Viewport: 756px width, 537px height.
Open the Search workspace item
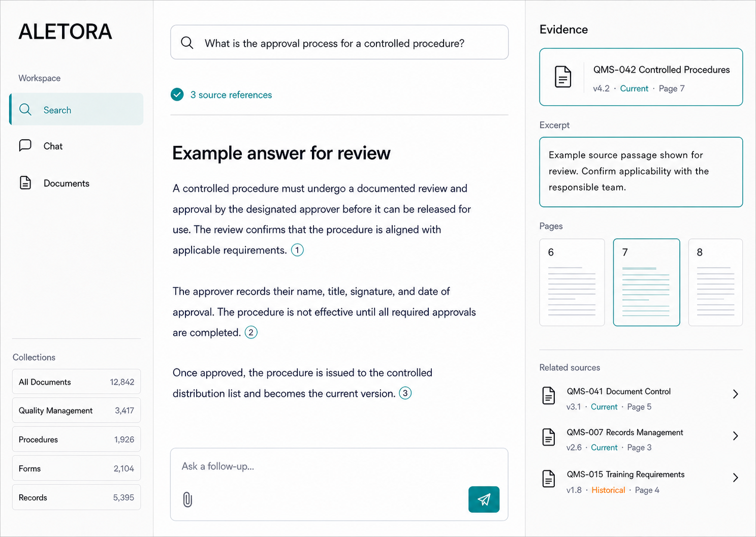(x=76, y=109)
